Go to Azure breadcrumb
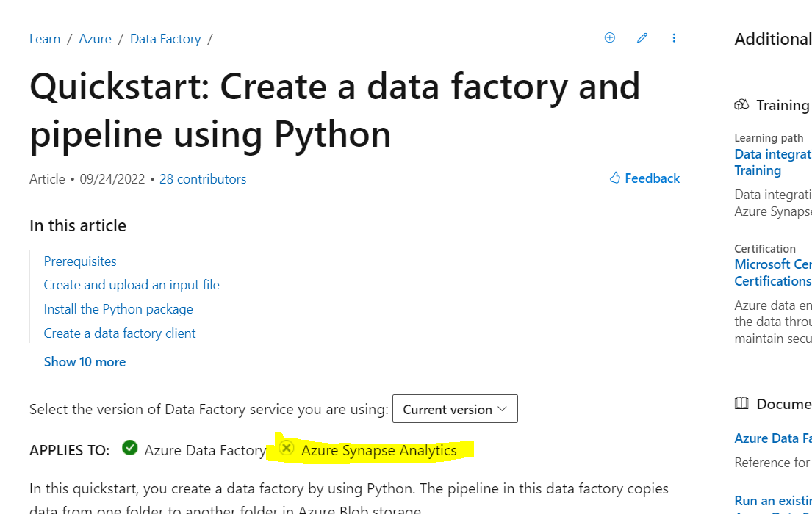Viewport: 812px width, 514px height. point(96,40)
